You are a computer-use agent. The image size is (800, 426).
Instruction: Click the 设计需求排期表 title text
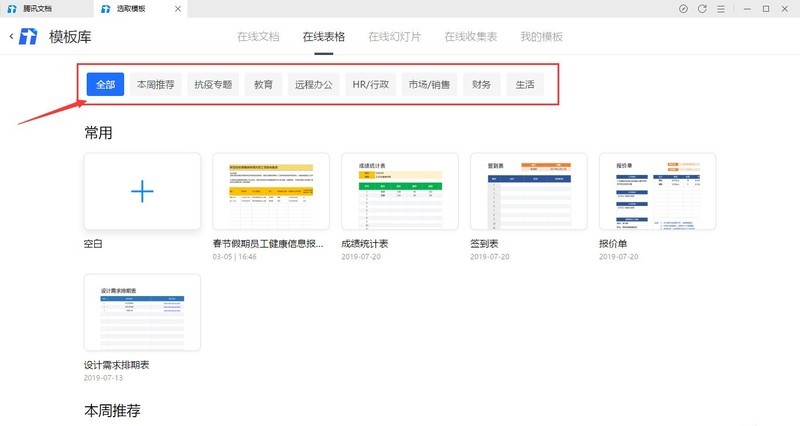click(x=116, y=365)
